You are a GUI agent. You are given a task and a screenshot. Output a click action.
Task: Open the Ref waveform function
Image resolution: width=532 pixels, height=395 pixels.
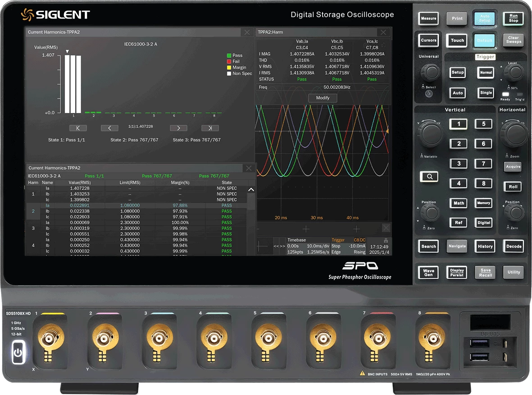459,222
